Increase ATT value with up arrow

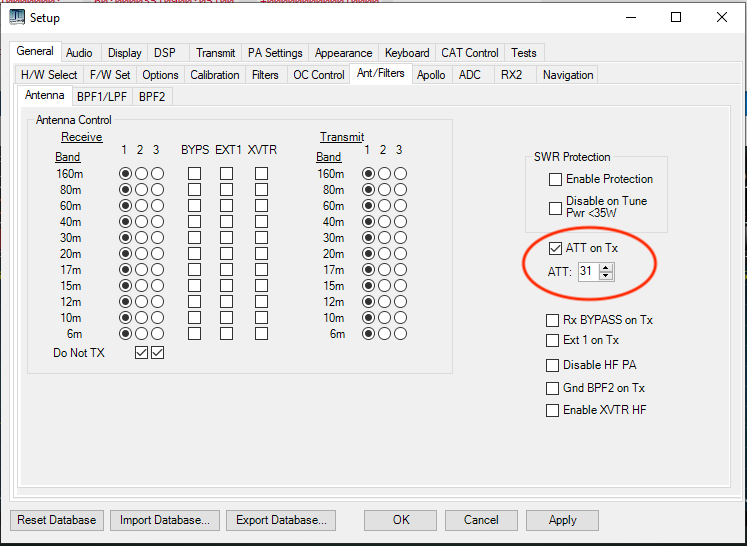606,267
